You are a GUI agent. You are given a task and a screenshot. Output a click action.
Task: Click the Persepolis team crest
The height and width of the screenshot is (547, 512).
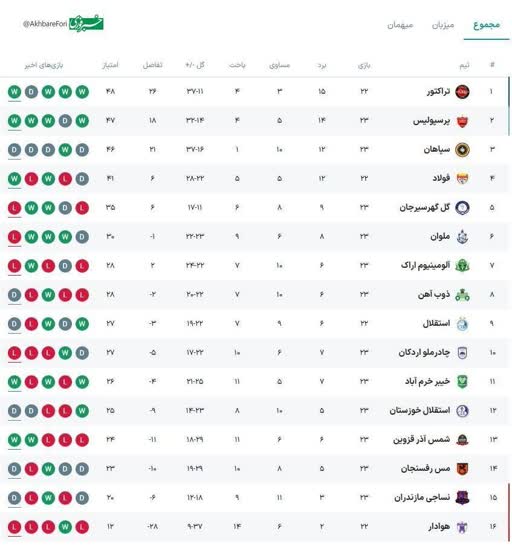pos(462,121)
